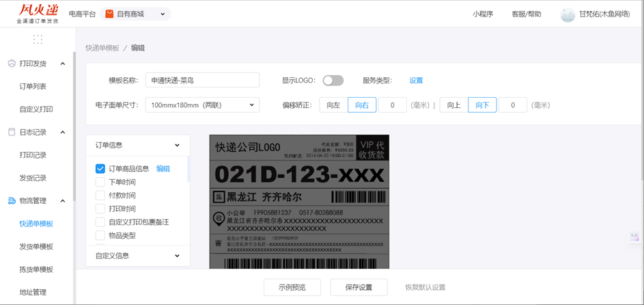The width and height of the screenshot is (644, 305).
Task: Click the 快递单模板 breadcrumb link
Action: click(102, 48)
